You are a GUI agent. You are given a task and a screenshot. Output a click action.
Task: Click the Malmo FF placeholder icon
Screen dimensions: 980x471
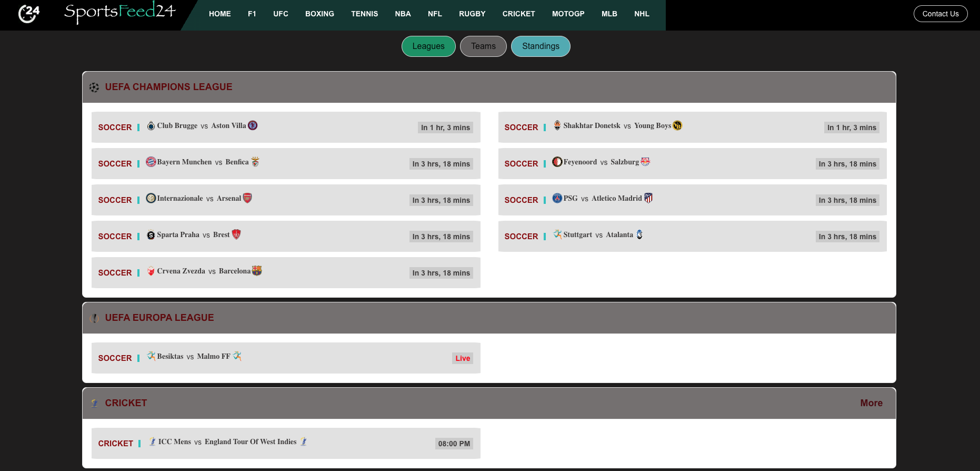(237, 356)
